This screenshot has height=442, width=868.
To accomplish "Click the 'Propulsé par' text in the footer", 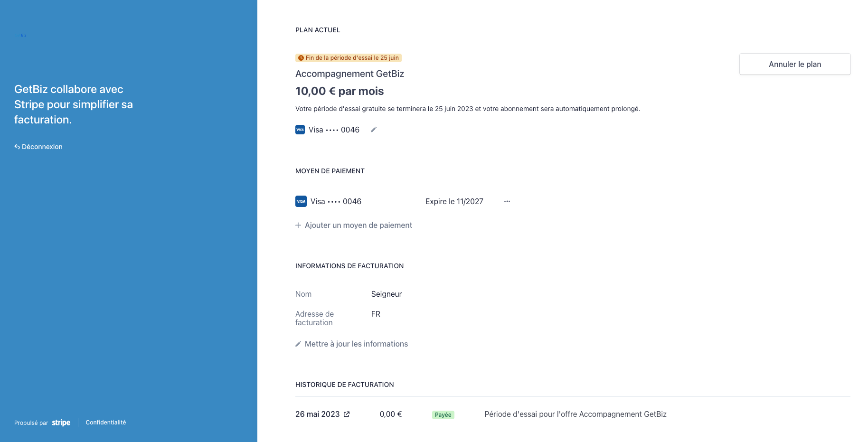I will click(31, 423).
